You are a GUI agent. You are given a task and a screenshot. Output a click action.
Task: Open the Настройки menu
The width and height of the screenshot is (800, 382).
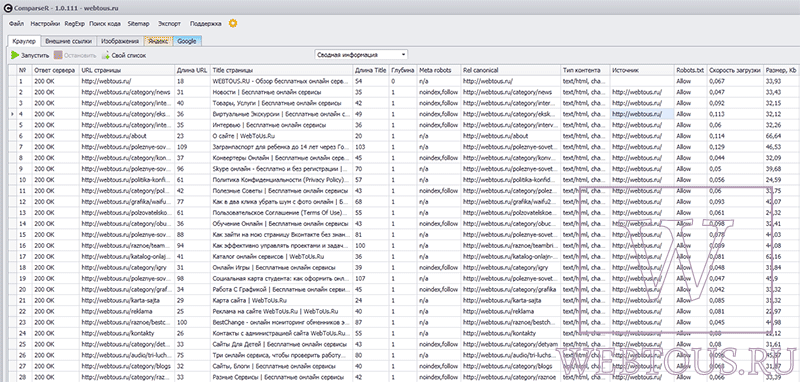point(45,23)
